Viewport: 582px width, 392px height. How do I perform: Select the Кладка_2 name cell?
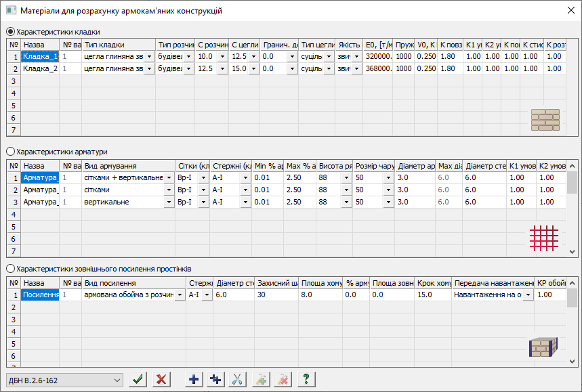pyautogui.click(x=40, y=68)
